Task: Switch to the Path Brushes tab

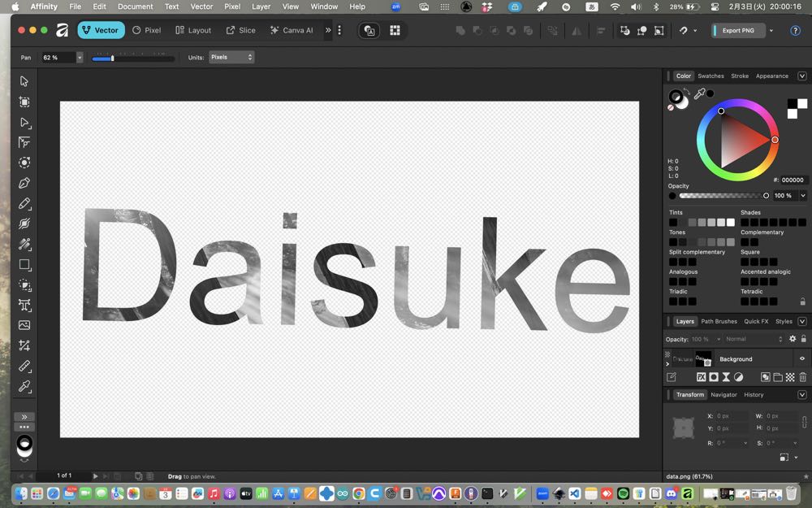Action: click(719, 321)
